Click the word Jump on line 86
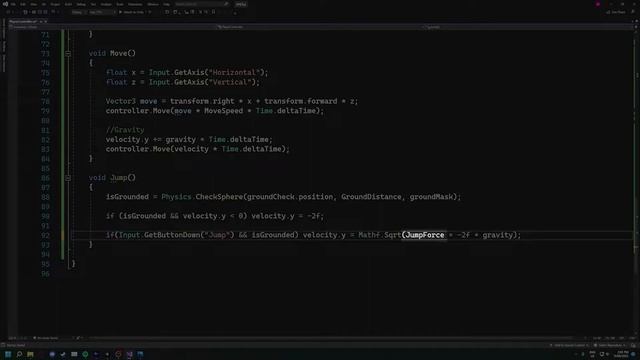 pyautogui.click(x=118, y=178)
